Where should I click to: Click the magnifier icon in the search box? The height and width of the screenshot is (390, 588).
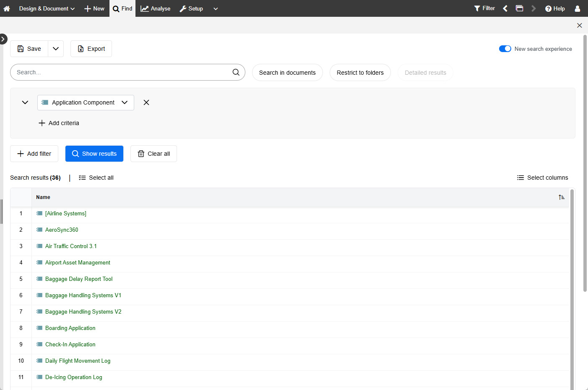(236, 72)
